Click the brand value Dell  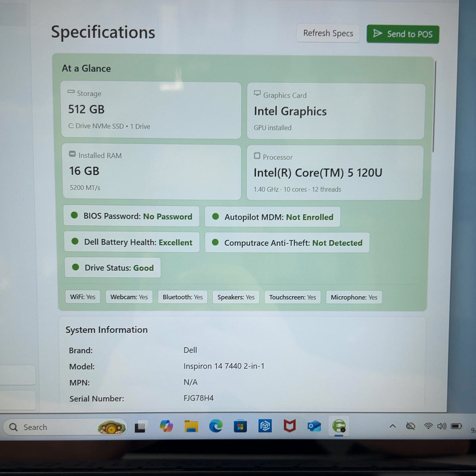[190, 350]
